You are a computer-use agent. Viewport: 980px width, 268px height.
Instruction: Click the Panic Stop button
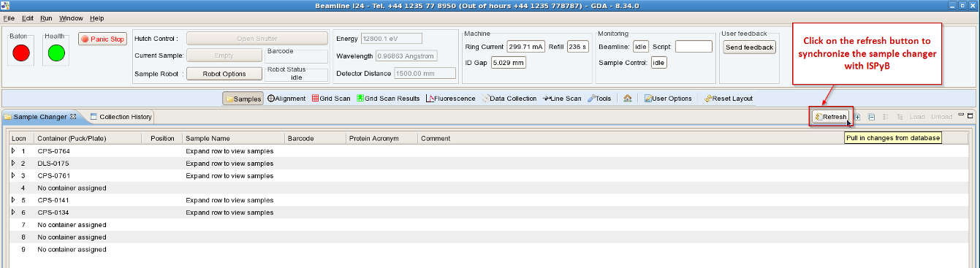click(103, 39)
